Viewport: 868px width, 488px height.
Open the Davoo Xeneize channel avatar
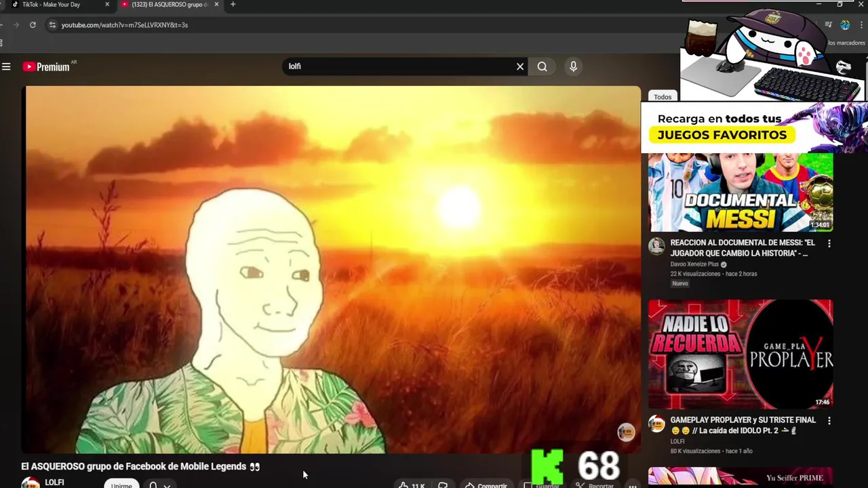[656, 246]
